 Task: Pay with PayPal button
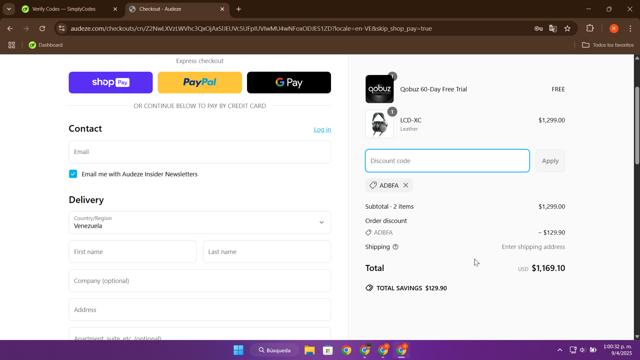click(200, 82)
